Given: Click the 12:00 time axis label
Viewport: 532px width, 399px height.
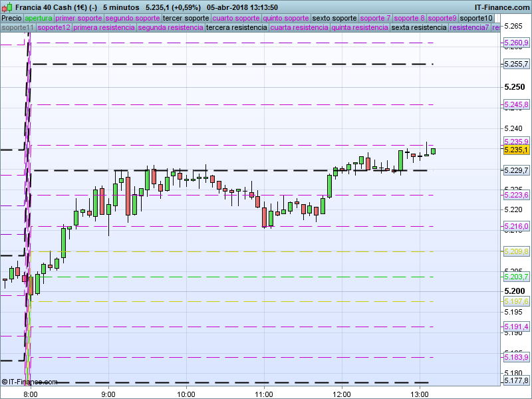Looking at the screenshot, I should tap(342, 394).
